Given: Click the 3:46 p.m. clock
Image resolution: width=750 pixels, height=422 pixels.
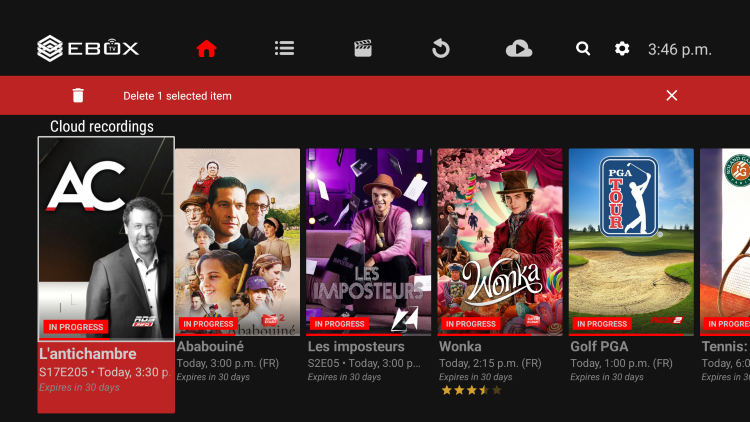Looking at the screenshot, I should click(680, 48).
